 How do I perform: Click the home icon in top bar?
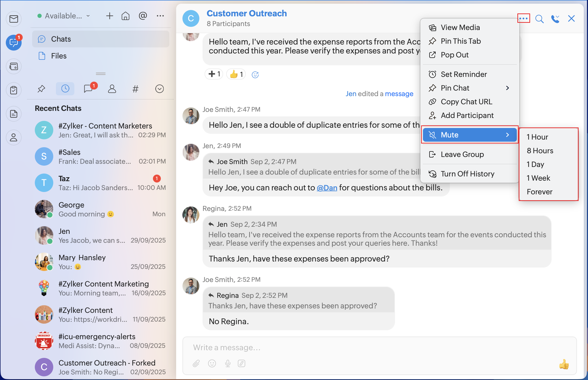(x=125, y=16)
